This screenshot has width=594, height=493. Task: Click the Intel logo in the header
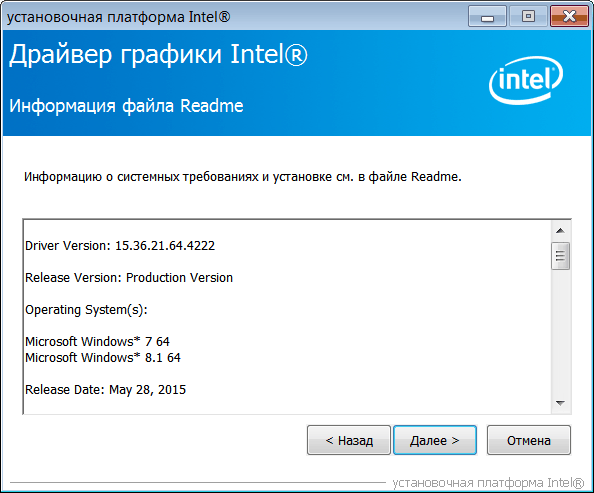(x=526, y=80)
